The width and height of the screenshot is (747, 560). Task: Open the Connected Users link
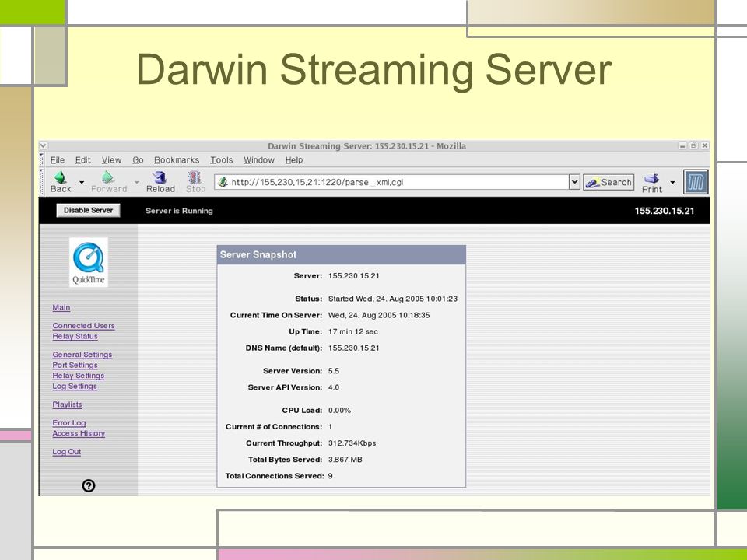83,326
